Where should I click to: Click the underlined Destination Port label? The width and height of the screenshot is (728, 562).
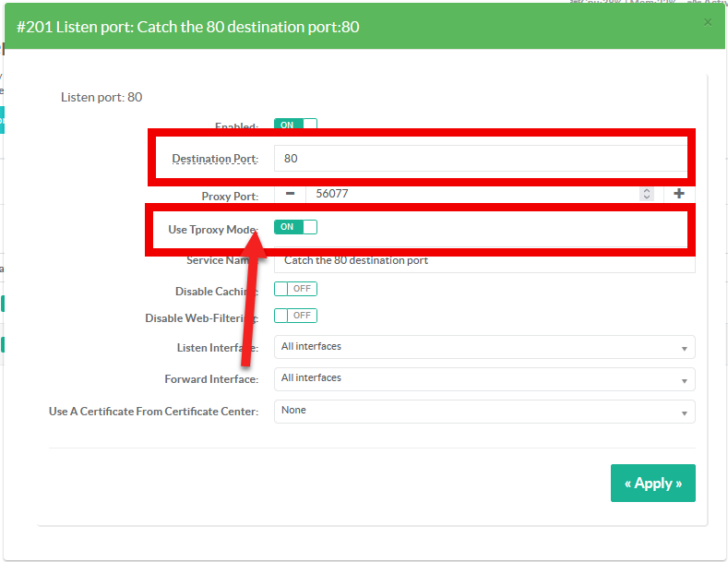pos(214,159)
